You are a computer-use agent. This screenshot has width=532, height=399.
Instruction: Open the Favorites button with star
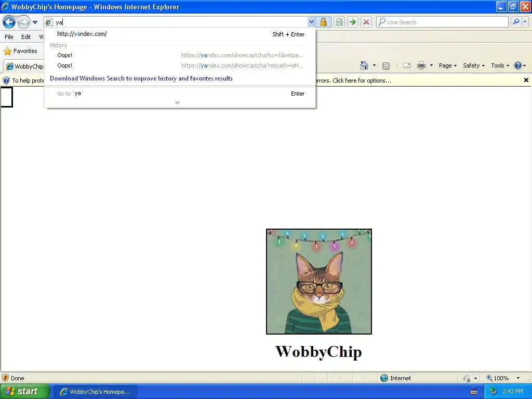pyautogui.click(x=20, y=51)
